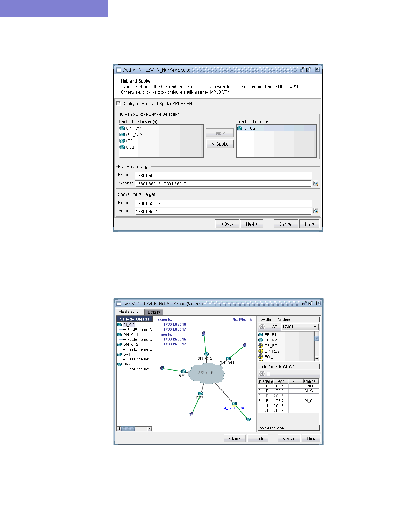
Task: Click the GN_C12 router node in topology map
Action: click(206, 354)
